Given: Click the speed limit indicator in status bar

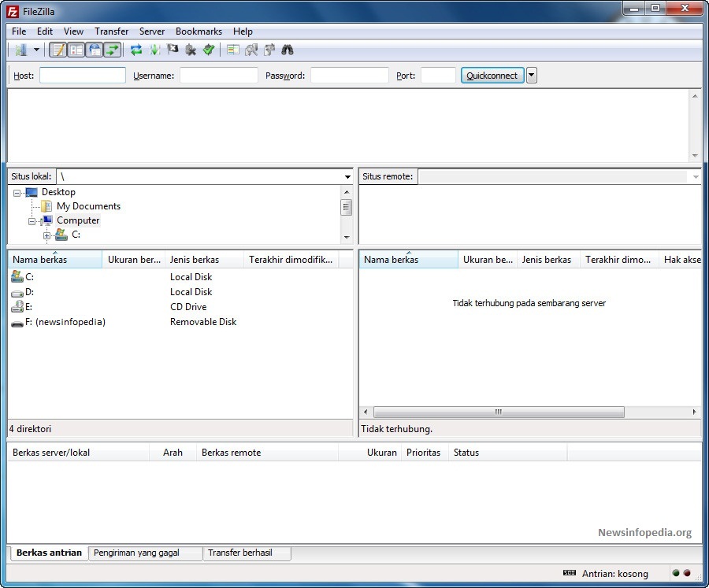Looking at the screenshot, I should click(570, 573).
